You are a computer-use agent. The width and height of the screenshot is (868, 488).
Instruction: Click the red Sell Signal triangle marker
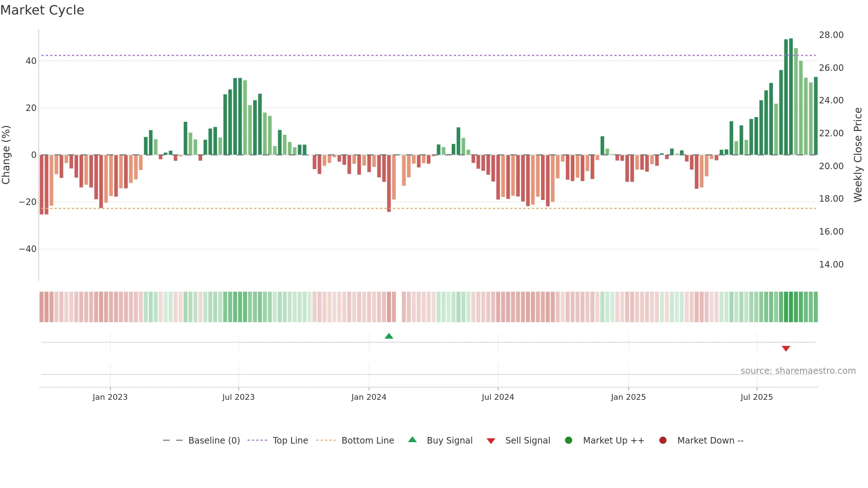(x=786, y=348)
